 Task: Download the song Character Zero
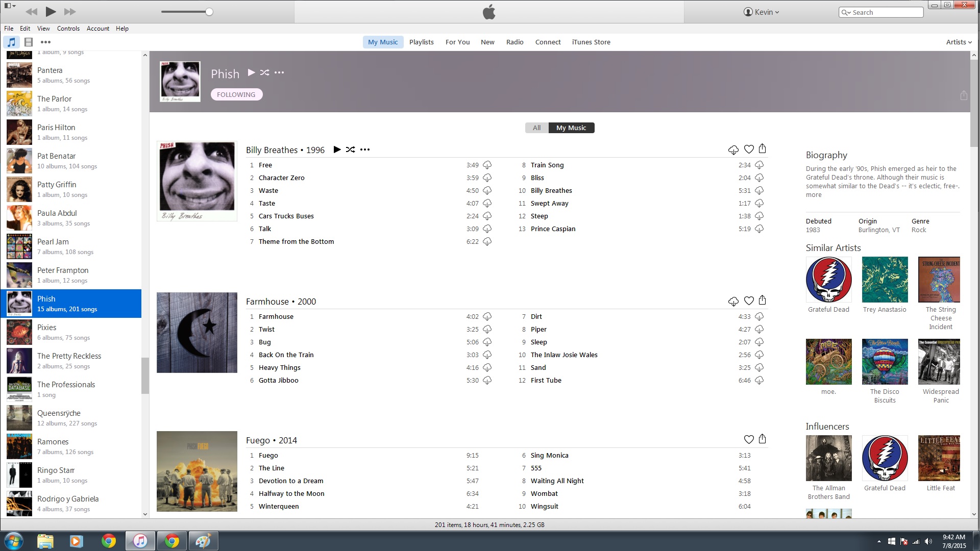[x=487, y=178]
